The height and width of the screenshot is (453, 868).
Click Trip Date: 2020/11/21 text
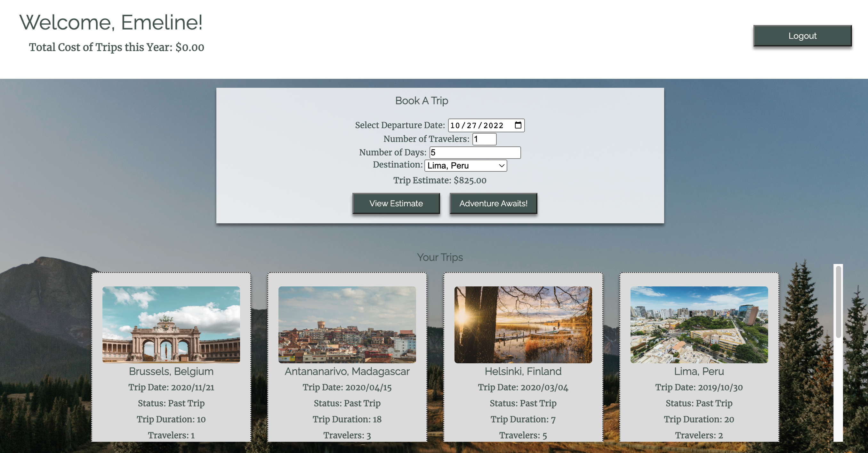171,387
